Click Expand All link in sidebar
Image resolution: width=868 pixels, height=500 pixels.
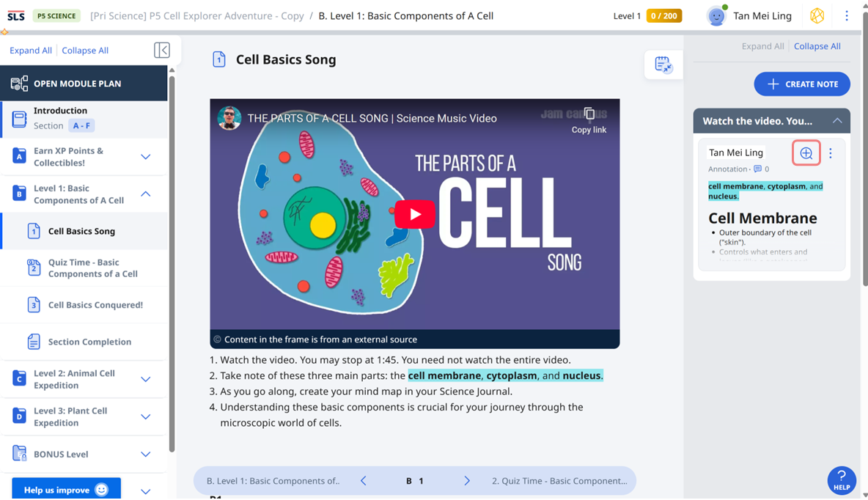30,51
